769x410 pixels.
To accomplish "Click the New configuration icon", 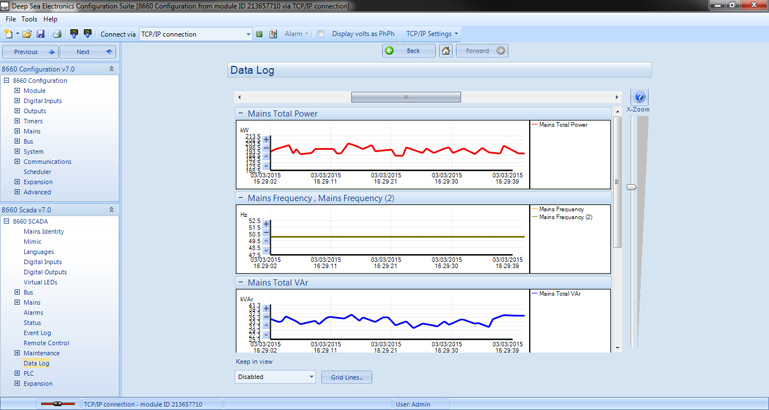I will click(8, 34).
